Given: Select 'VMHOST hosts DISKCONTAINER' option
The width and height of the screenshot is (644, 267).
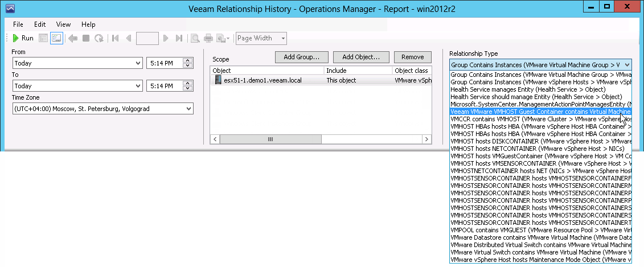Looking at the screenshot, I should (540, 141).
